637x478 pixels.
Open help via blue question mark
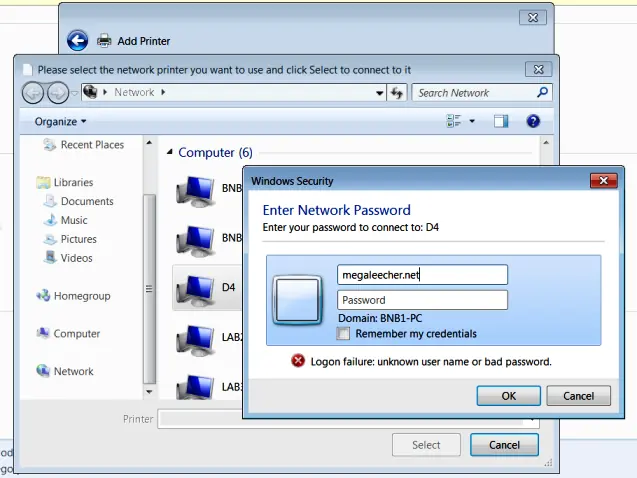[533, 121]
